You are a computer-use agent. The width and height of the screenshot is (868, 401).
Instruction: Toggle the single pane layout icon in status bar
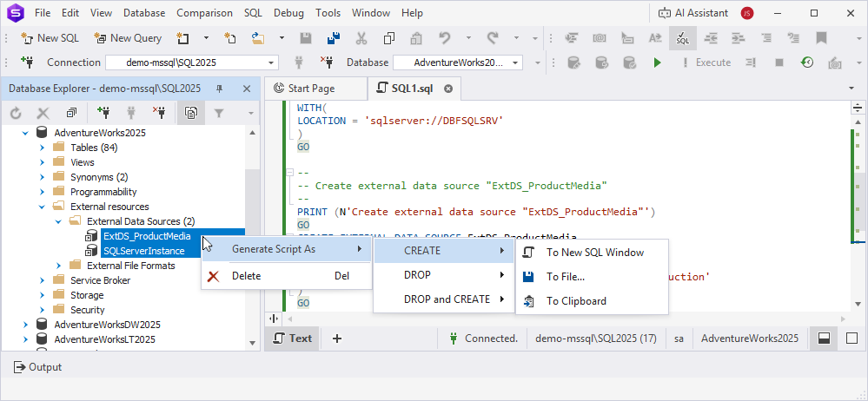pyautogui.click(x=851, y=339)
